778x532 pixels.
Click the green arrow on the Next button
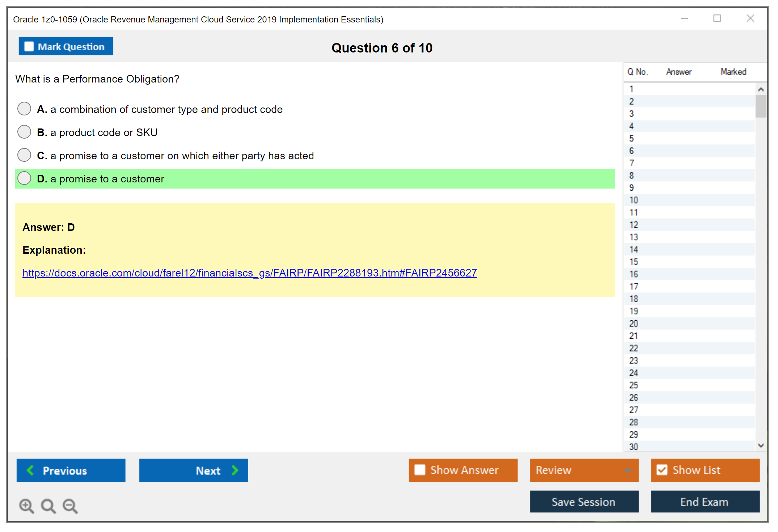[234, 470]
